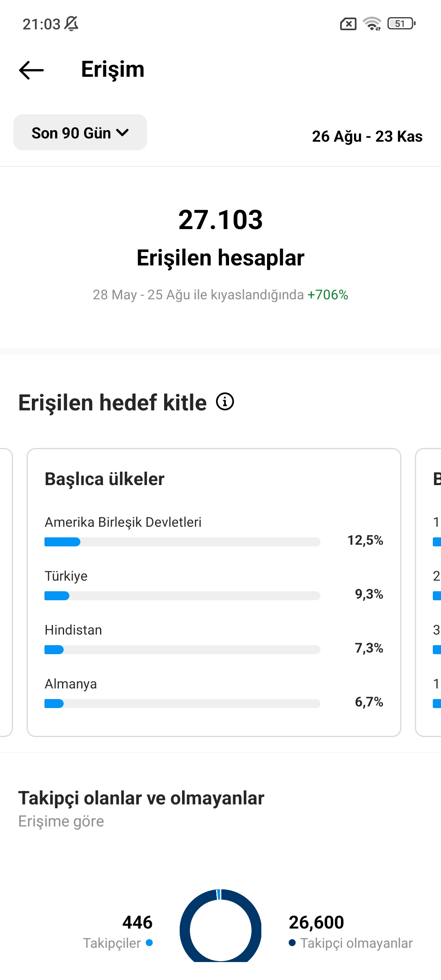
Task: Select the Amerika Birleşik Devletleri bar
Action: click(182, 542)
